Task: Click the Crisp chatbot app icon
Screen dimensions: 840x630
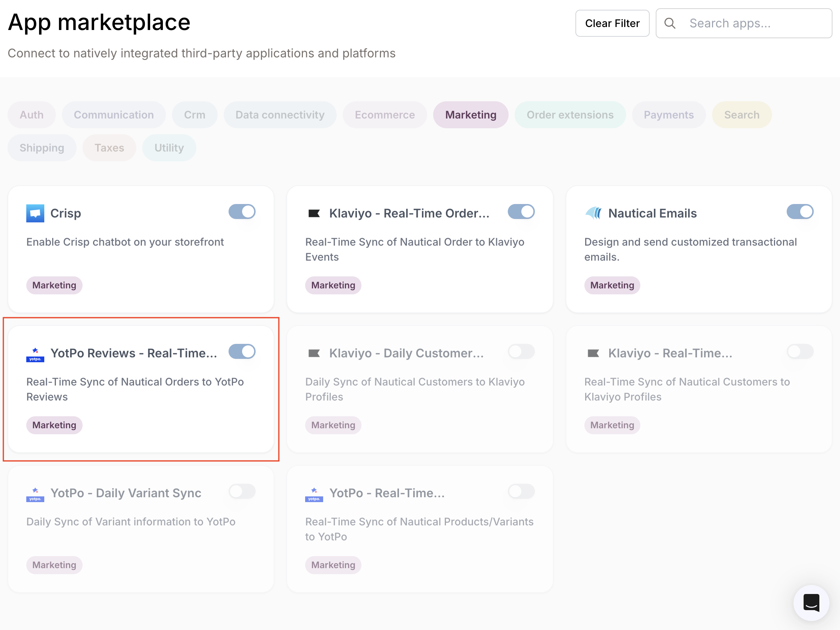Action: [x=35, y=213]
